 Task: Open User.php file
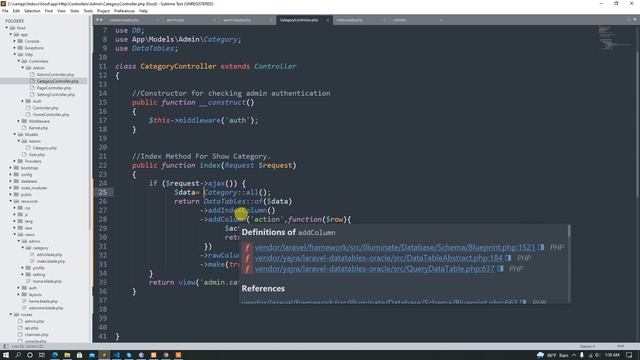37,155
